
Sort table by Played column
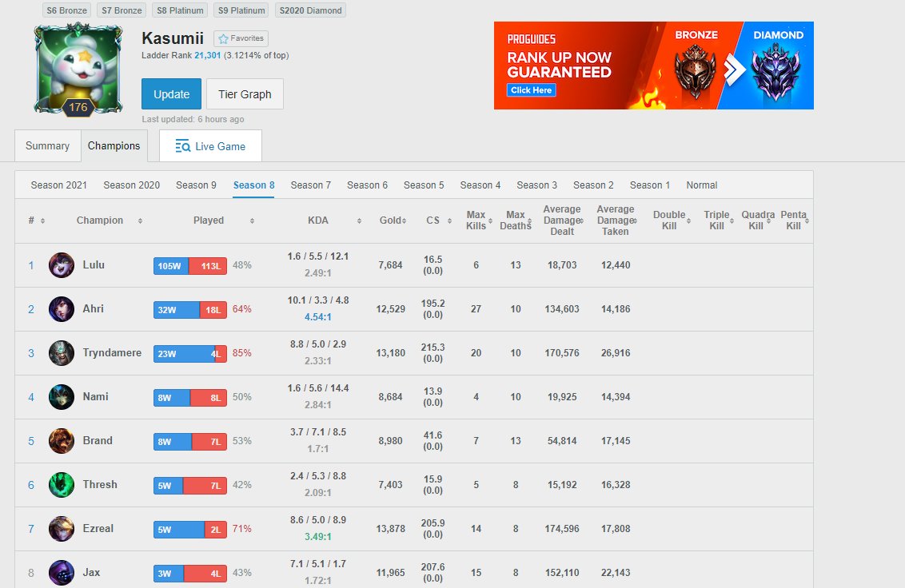[223, 220]
